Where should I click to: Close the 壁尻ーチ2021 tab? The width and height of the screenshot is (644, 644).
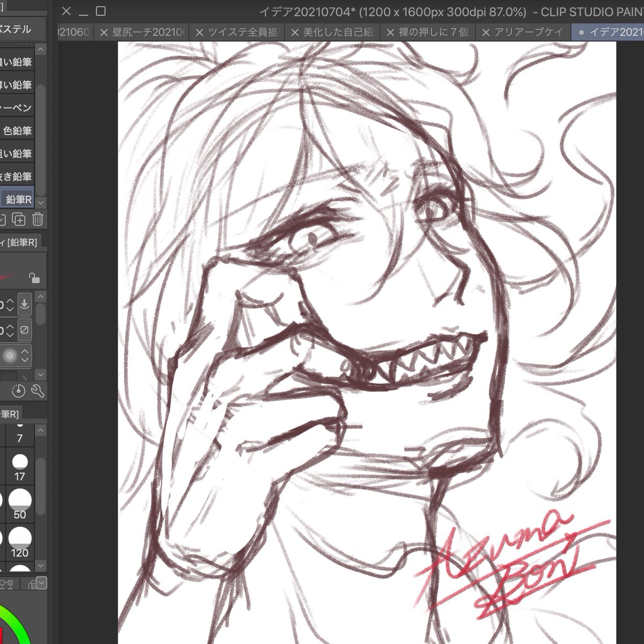point(104,33)
